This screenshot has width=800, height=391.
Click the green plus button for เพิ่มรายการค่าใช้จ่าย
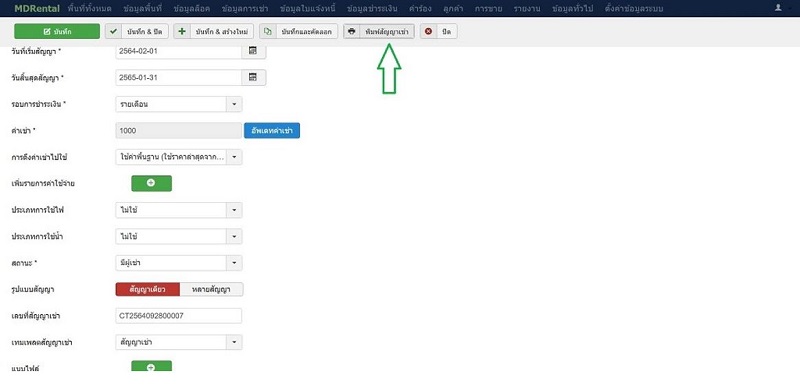152,183
